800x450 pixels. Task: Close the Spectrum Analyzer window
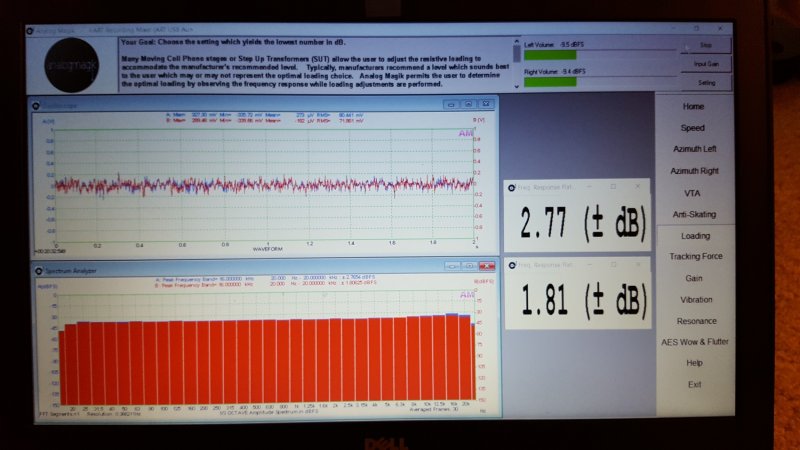(x=487, y=266)
